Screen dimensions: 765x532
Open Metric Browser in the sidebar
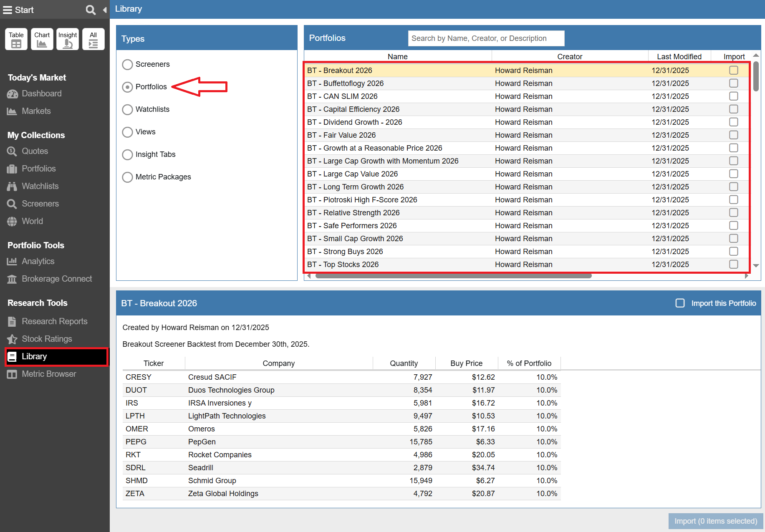[49, 374]
